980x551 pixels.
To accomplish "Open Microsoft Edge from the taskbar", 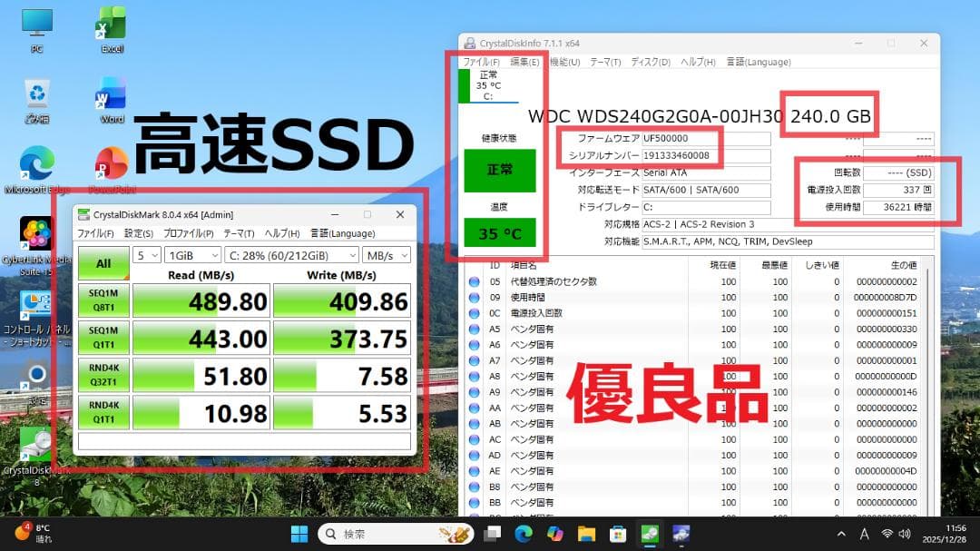I will click(524, 534).
